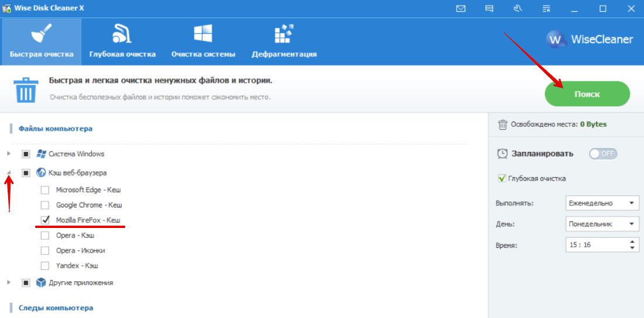The height and width of the screenshot is (318, 644).
Task: Click the Wise Disk Cleaner app icon
Action: (x=6, y=9)
